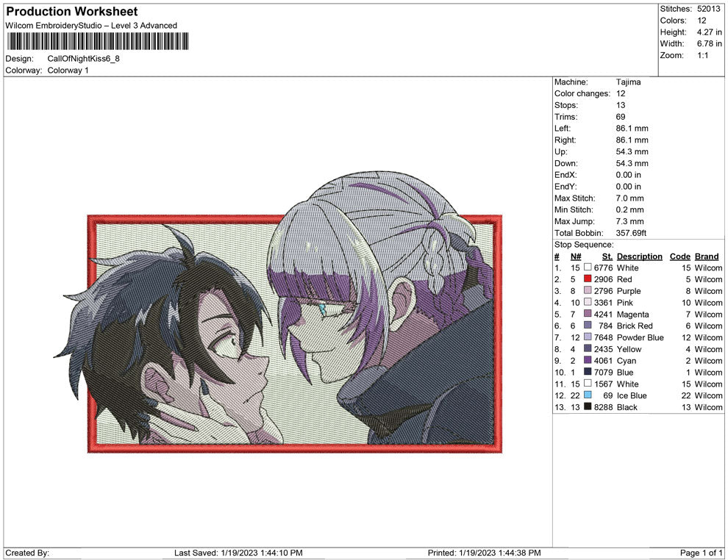
Task: Click the Production Worksheet title
Action: 72,11
